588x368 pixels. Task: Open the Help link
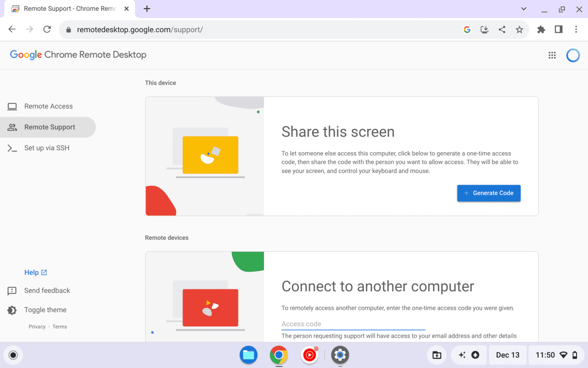(33, 272)
